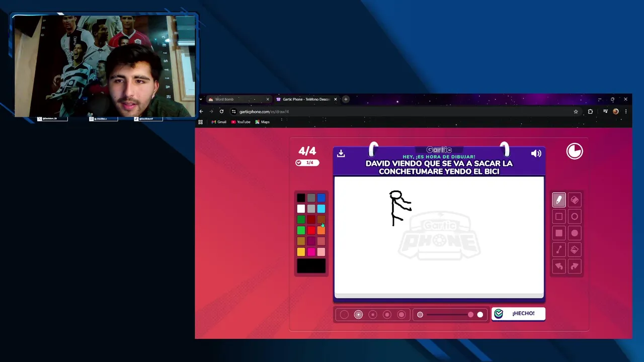Pick the dark green color swatch
644x362 pixels.
click(x=301, y=220)
